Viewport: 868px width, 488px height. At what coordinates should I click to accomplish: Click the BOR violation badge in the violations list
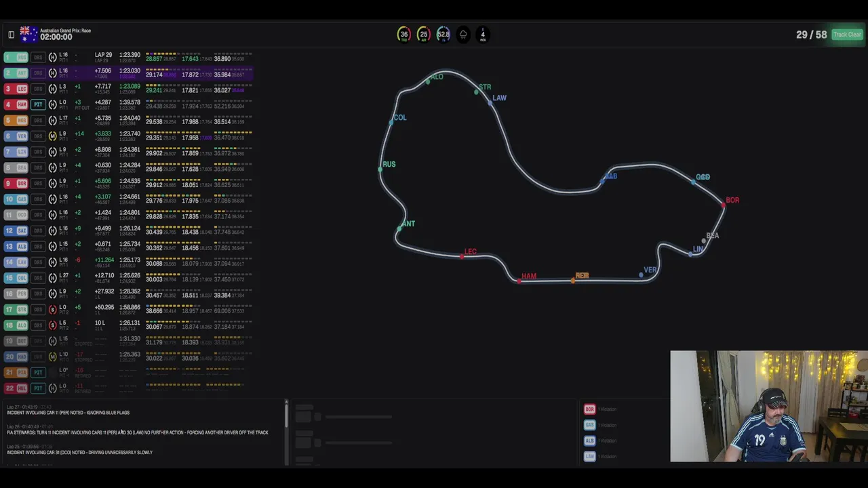coord(589,409)
